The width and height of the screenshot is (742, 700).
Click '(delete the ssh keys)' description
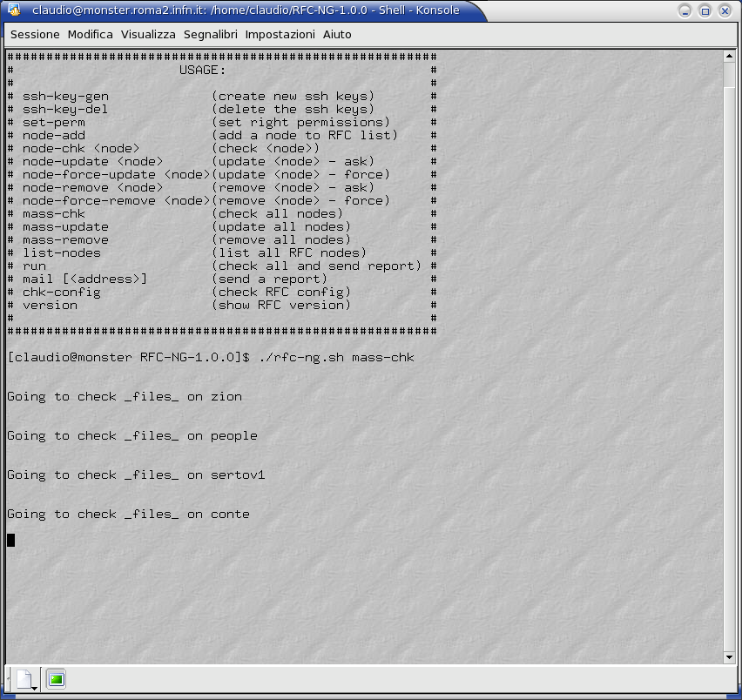(x=293, y=109)
